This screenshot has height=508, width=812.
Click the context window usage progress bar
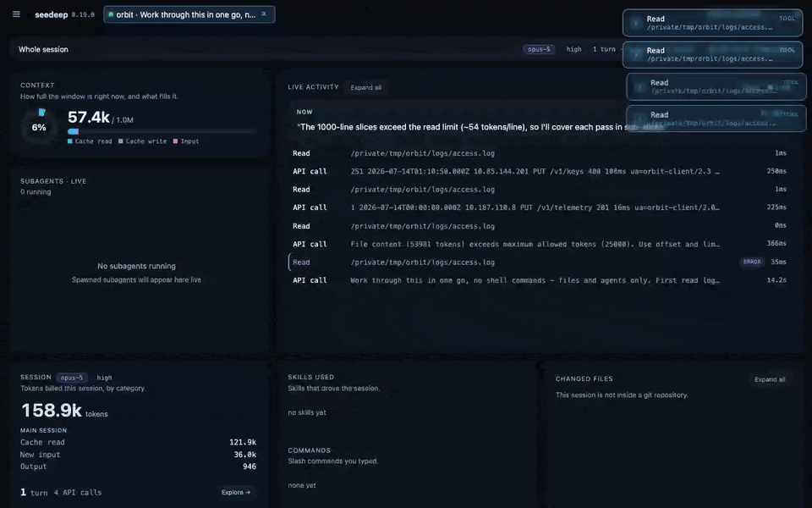162,132
